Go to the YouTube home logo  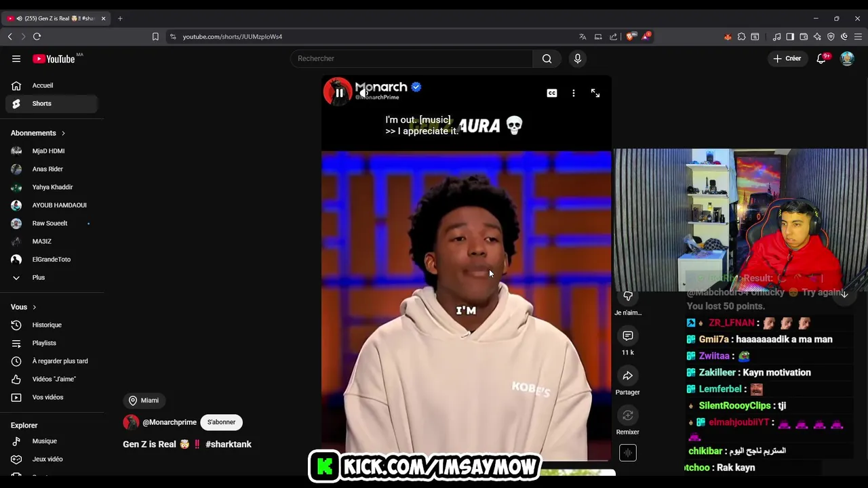[54, 59]
